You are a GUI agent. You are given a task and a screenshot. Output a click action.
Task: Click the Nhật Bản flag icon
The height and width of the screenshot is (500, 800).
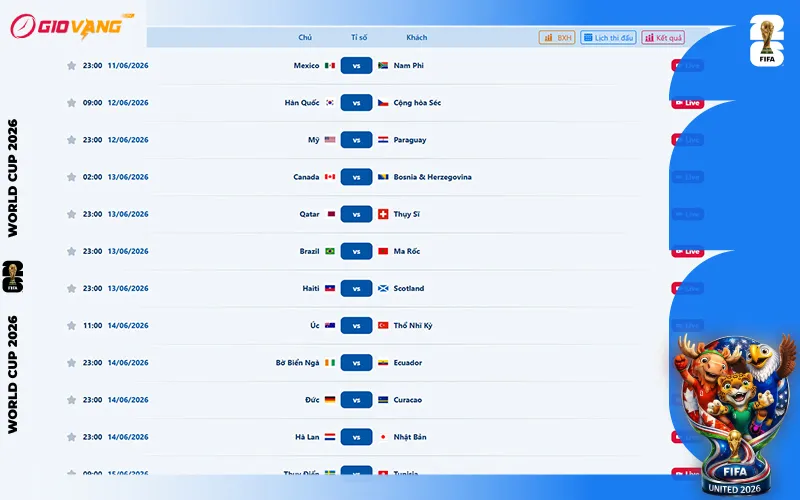[x=383, y=437]
